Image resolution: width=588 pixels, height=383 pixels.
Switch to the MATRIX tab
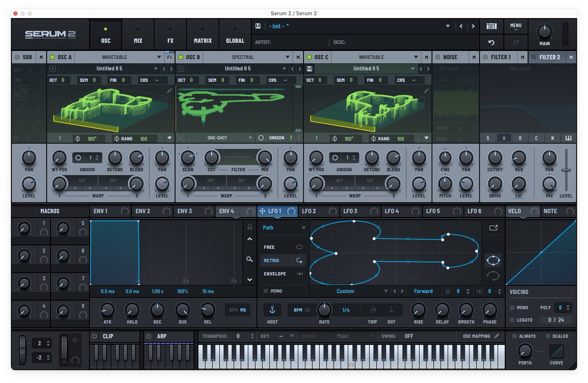coord(202,35)
